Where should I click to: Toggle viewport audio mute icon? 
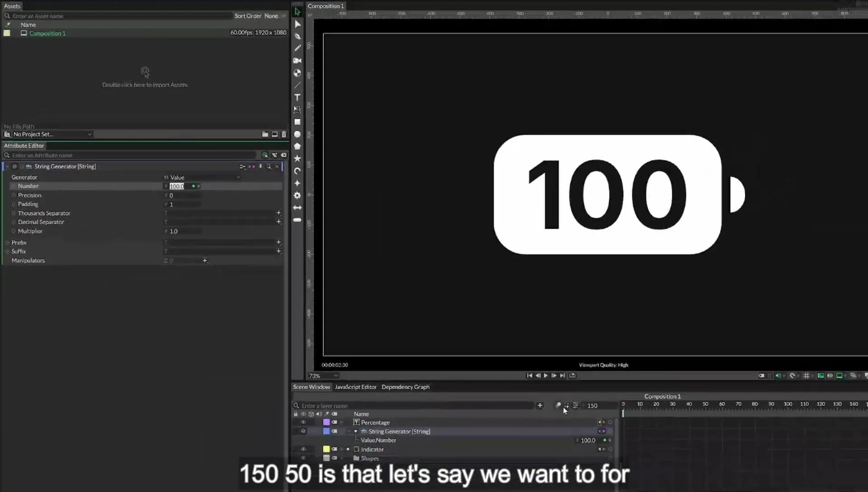(x=778, y=376)
